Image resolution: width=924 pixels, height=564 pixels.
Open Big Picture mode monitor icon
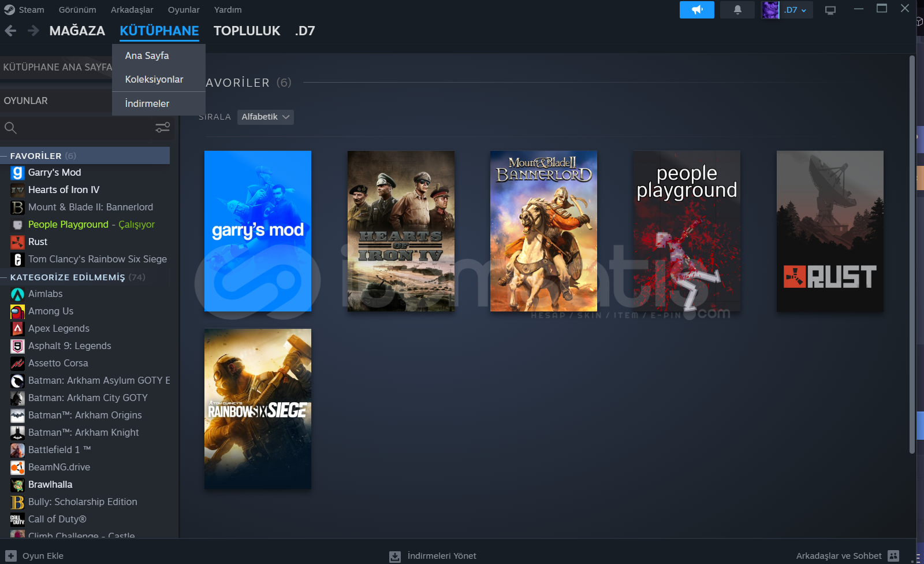(x=830, y=10)
